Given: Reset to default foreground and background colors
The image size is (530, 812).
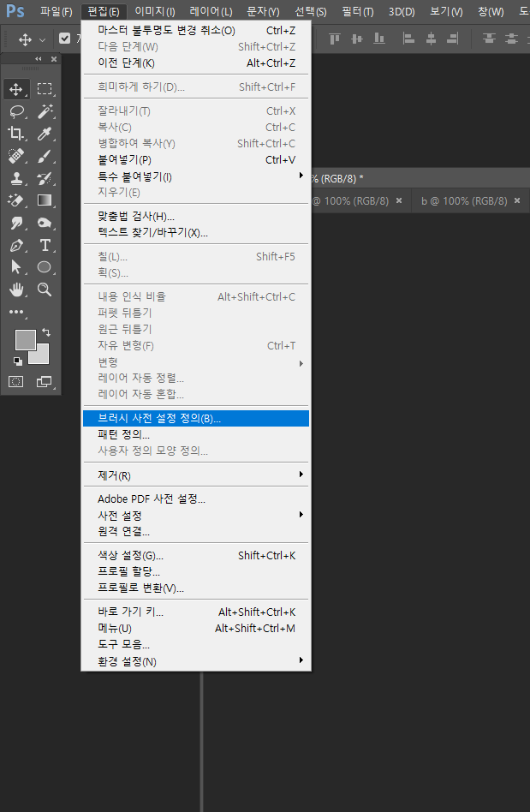Looking at the screenshot, I should (x=18, y=361).
